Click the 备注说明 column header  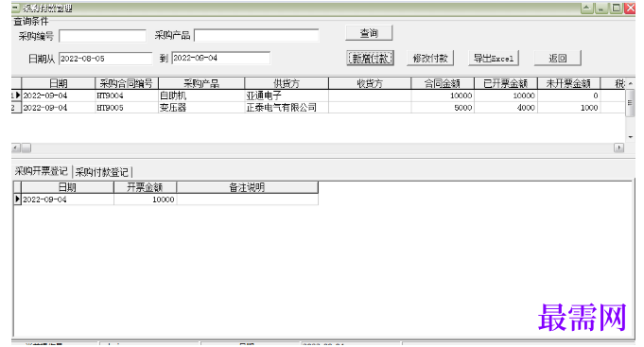[x=247, y=187]
